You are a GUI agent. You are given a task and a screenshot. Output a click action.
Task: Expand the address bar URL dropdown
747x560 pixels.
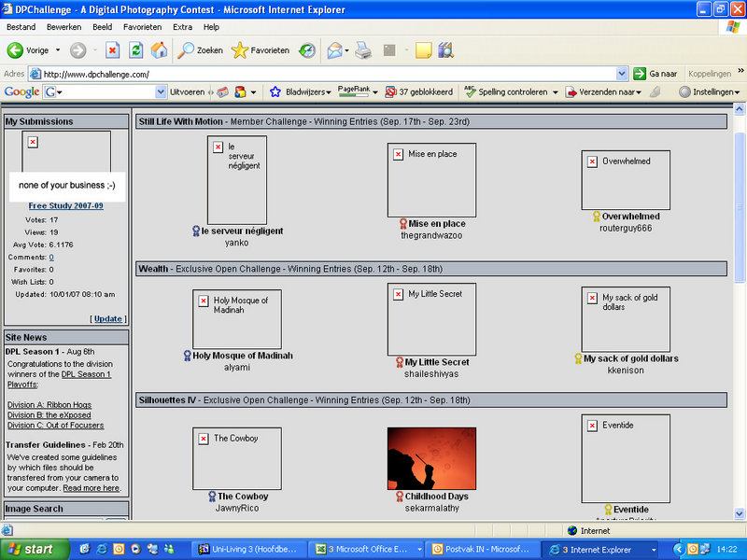(x=622, y=74)
